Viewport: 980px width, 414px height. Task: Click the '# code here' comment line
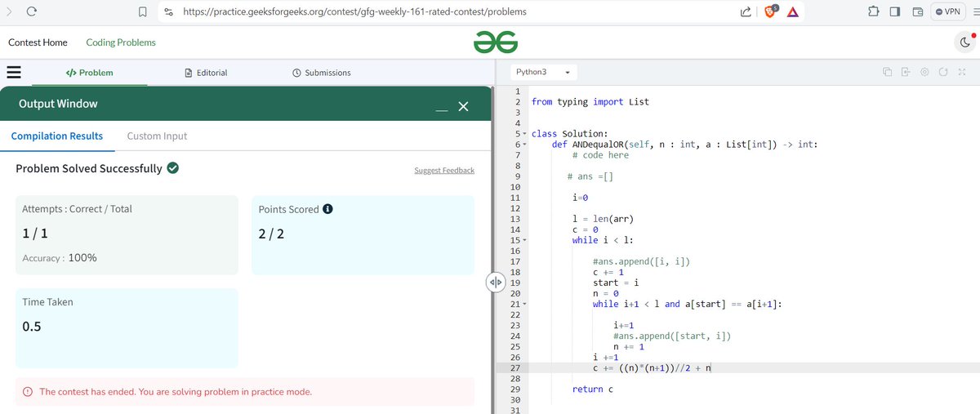click(600, 154)
